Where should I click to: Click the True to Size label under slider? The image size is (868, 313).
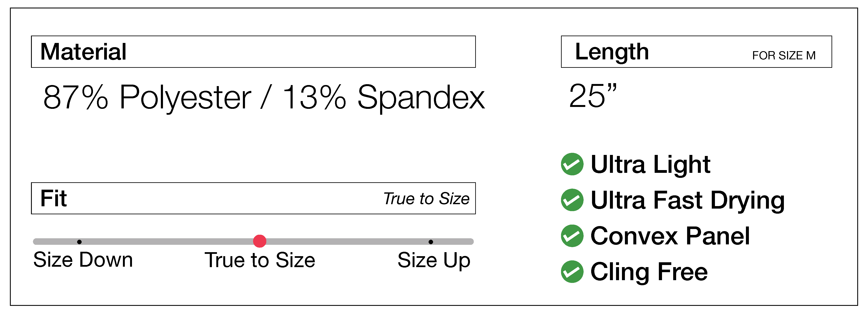260,260
